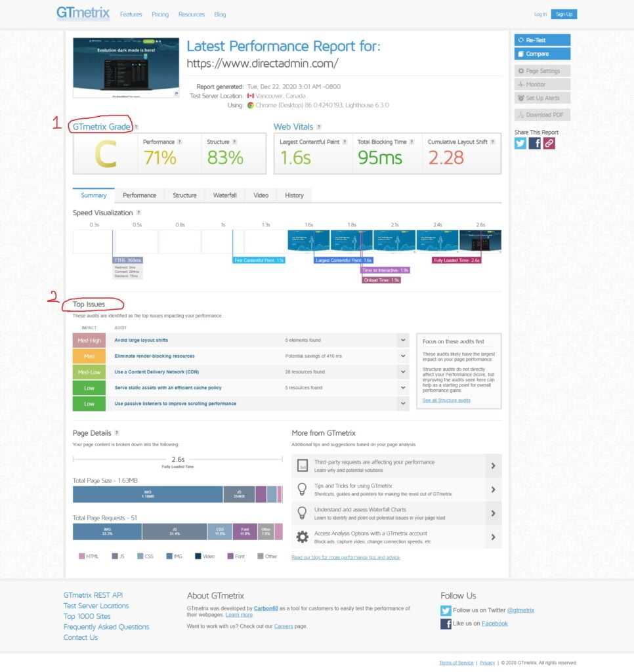634x672 pixels.
Task: Open the Waterfall tab
Action: [224, 196]
